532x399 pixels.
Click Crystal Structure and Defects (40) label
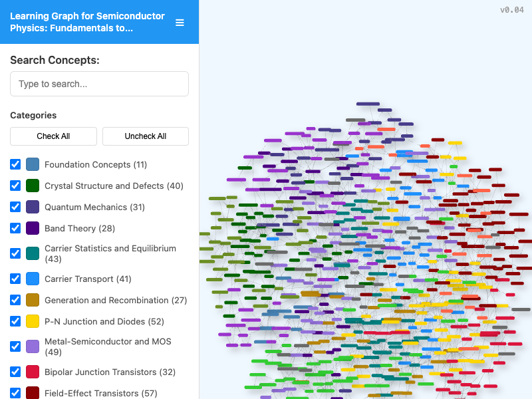114,186
